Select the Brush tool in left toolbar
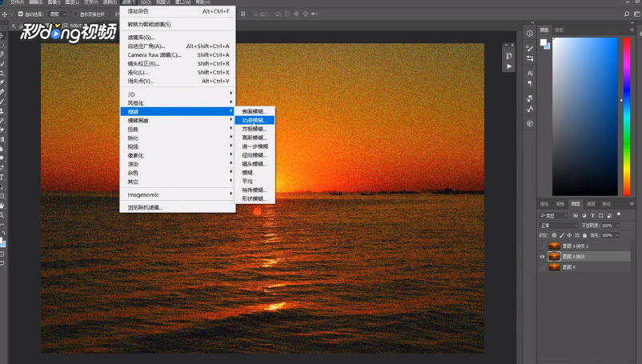The width and height of the screenshot is (642, 364). click(2, 102)
